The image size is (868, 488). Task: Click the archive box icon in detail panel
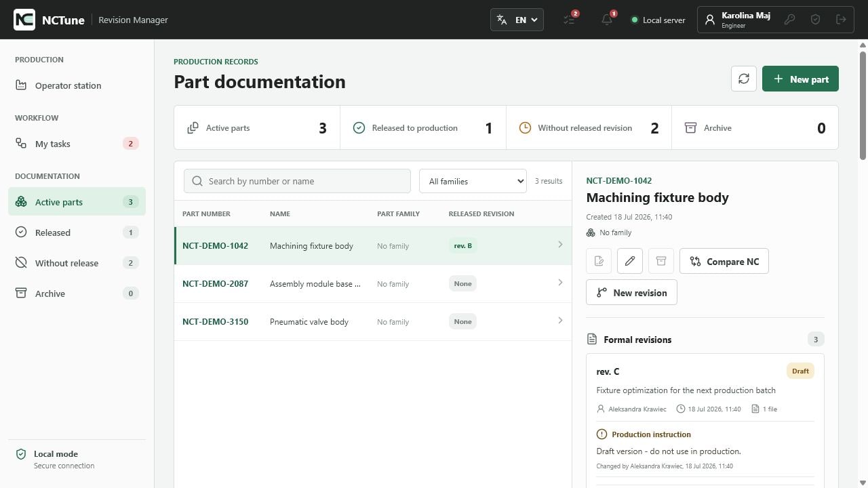[x=661, y=261]
